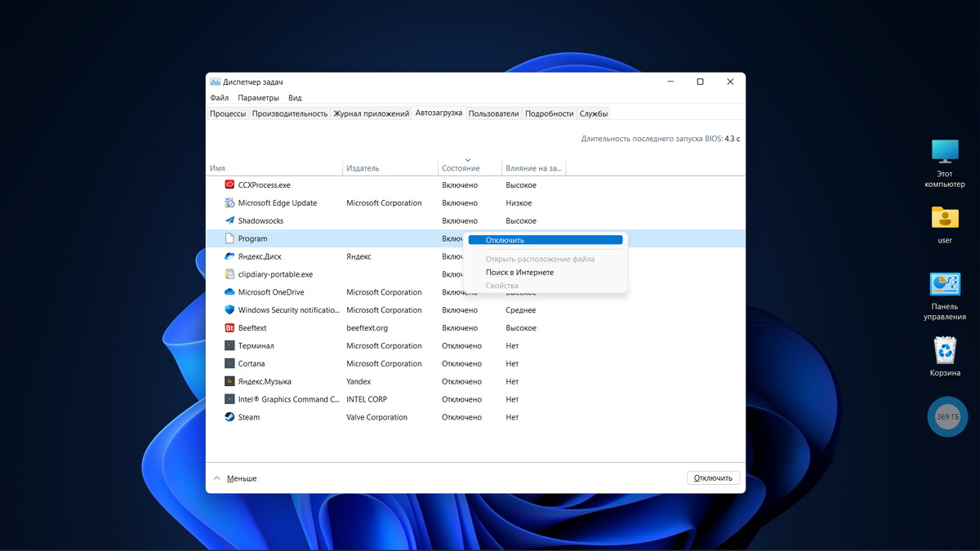The width and height of the screenshot is (980, 551).
Task: Click the Отключить button at bottom
Action: coord(714,478)
